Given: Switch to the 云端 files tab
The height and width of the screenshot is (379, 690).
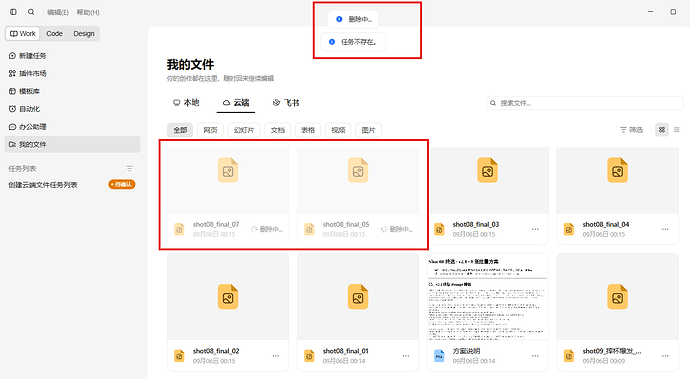Looking at the screenshot, I should click(x=236, y=103).
